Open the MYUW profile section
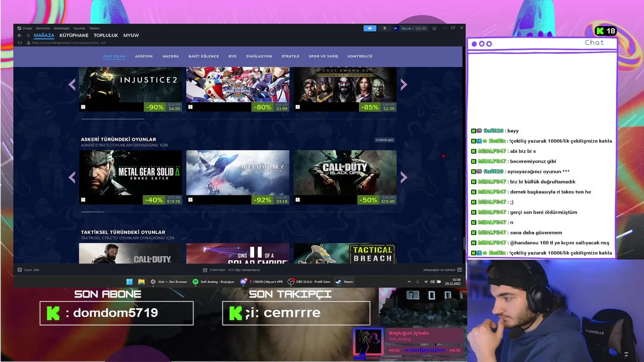This screenshot has height=362, width=644. (x=131, y=35)
